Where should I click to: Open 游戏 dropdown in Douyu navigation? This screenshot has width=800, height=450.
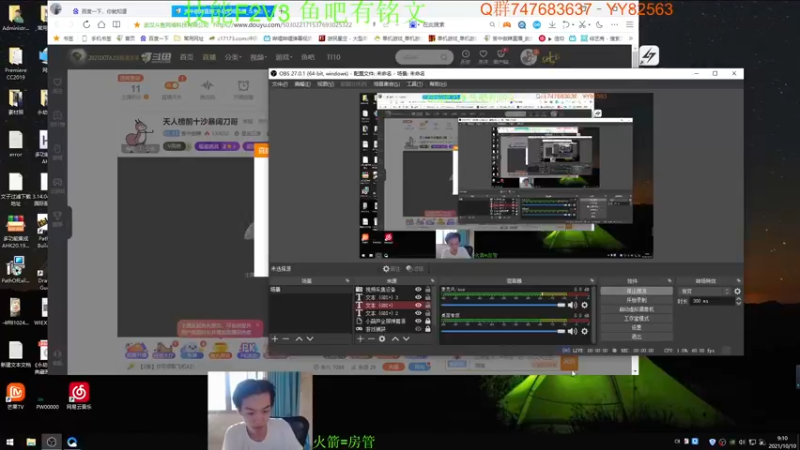283,57
